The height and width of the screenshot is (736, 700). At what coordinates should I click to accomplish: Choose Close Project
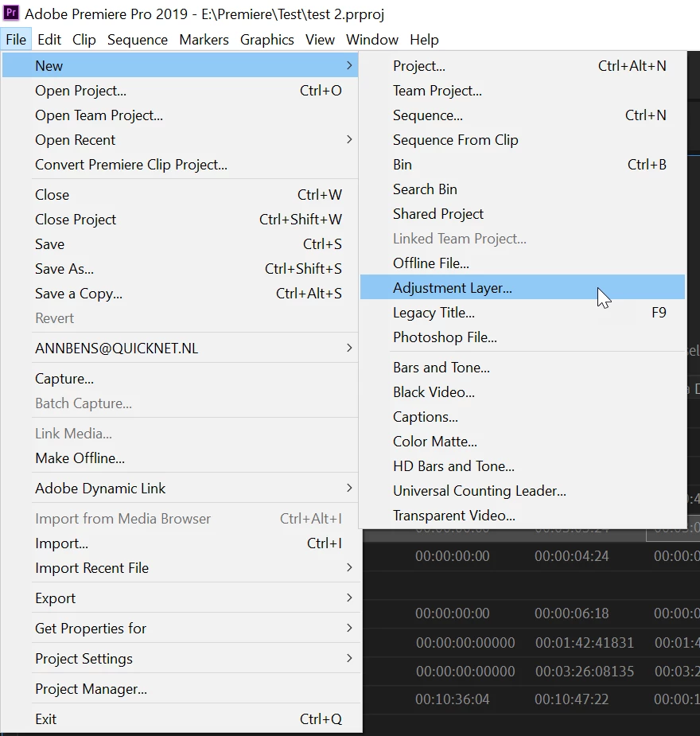(180, 219)
